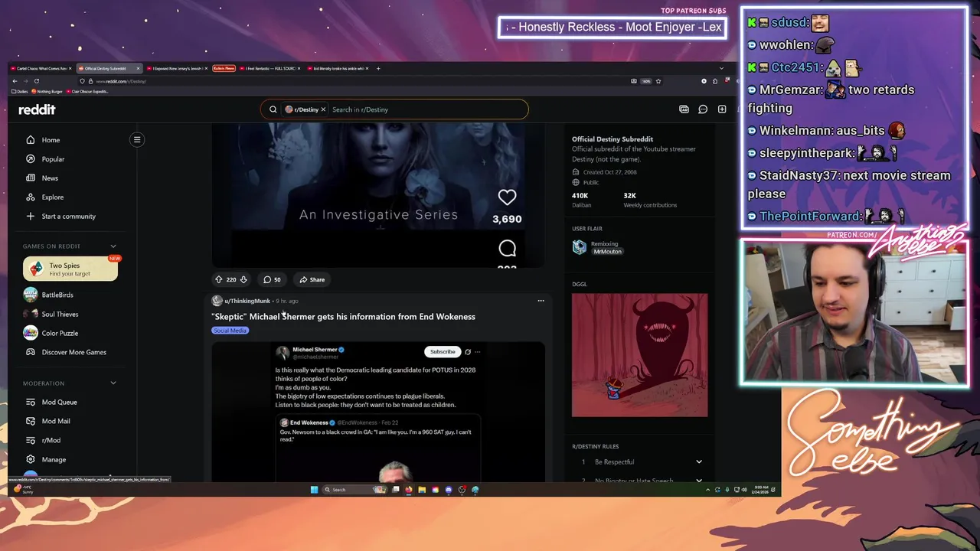
Task: Click the Social Media flair tag
Action: (230, 331)
